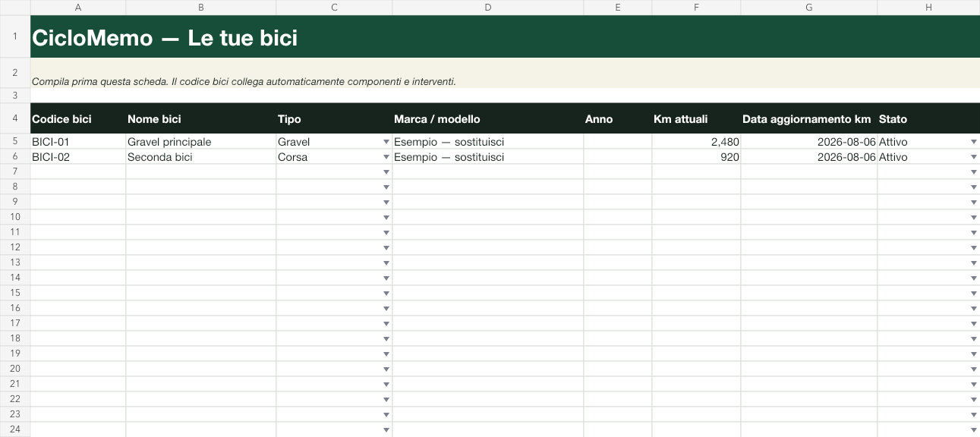
Task: Select the empty Anno cell for BICI-02
Action: click(618, 157)
